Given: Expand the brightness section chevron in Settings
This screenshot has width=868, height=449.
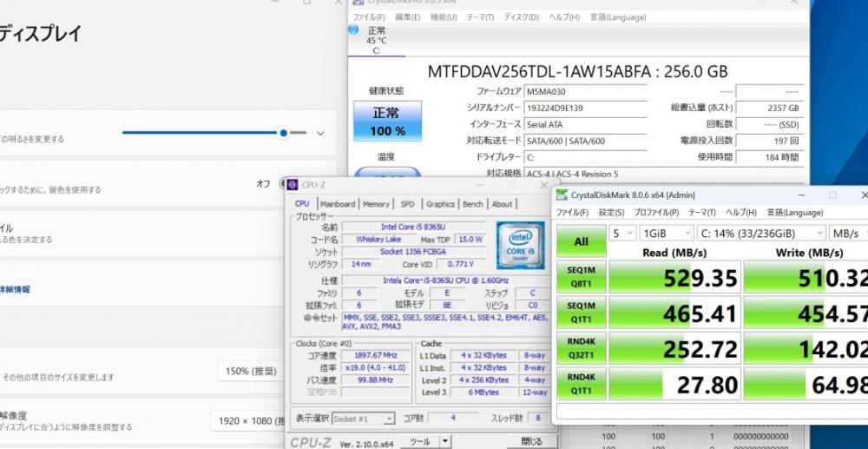Looking at the screenshot, I should pyautogui.click(x=320, y=133).
